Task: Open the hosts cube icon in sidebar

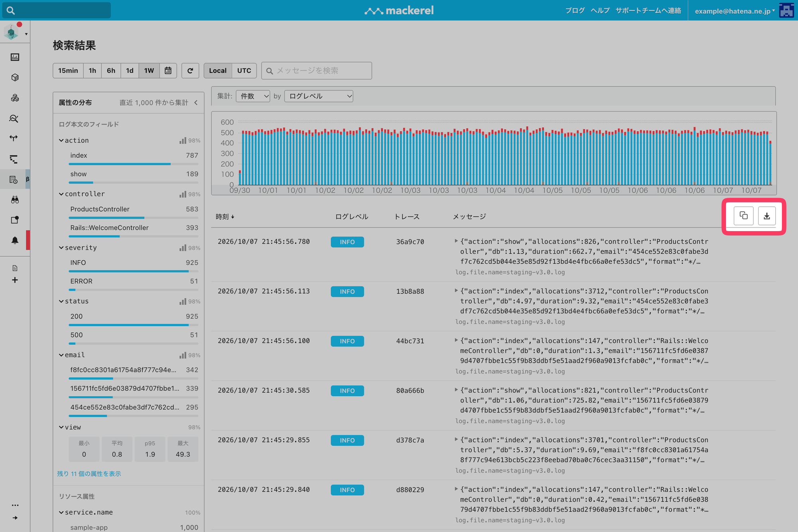Action: [x=15, y=77]
